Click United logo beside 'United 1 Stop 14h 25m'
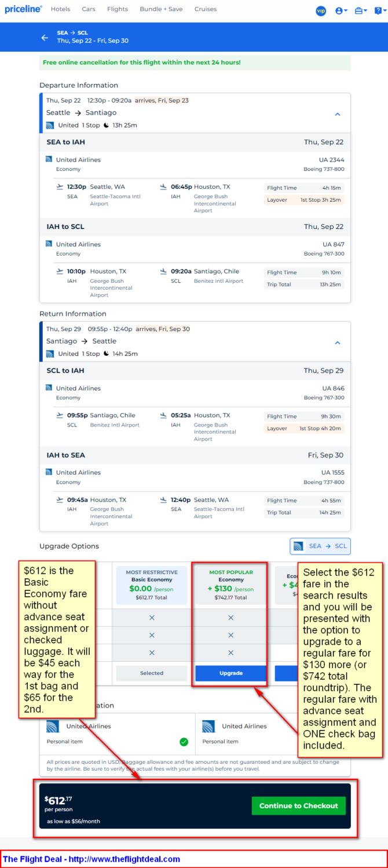The image size is (388, 868). click(x=50, y=353)
